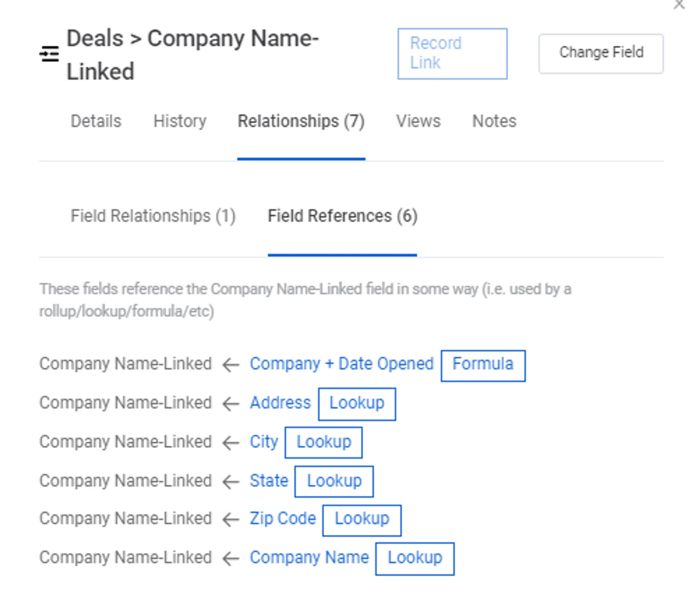Click the Company Name field link
This screenshot has height=595, width=700.
(x=309, y=558)
